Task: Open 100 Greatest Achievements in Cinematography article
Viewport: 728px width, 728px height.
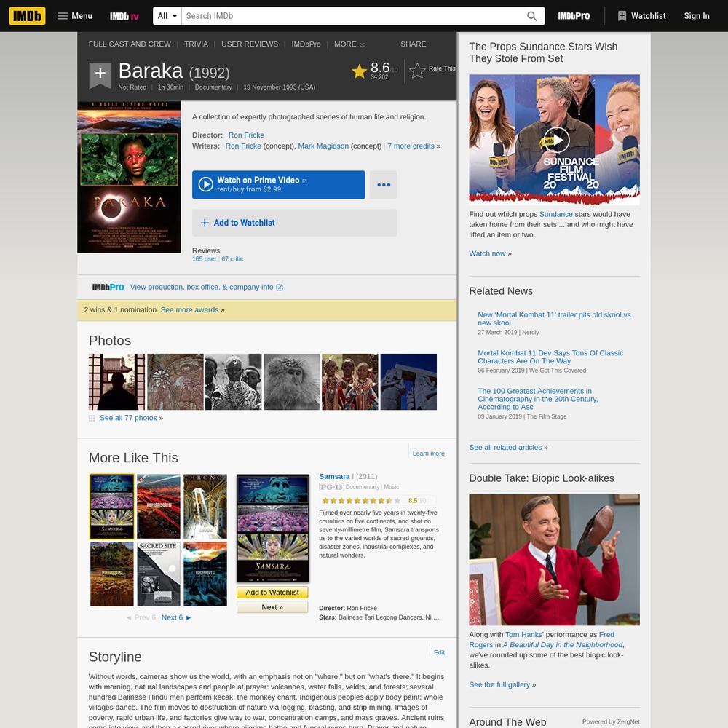Action: (x=538, y=399)
